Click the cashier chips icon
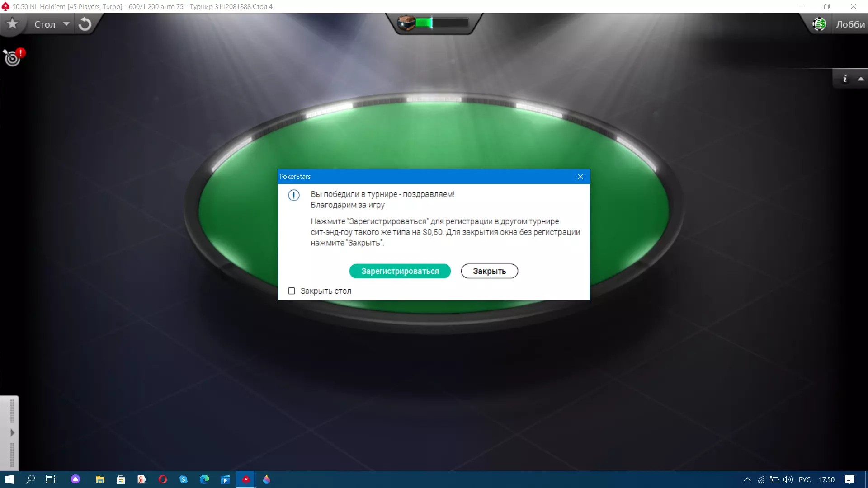The height and width of the screenshot is (488, 868). [819, 24]
